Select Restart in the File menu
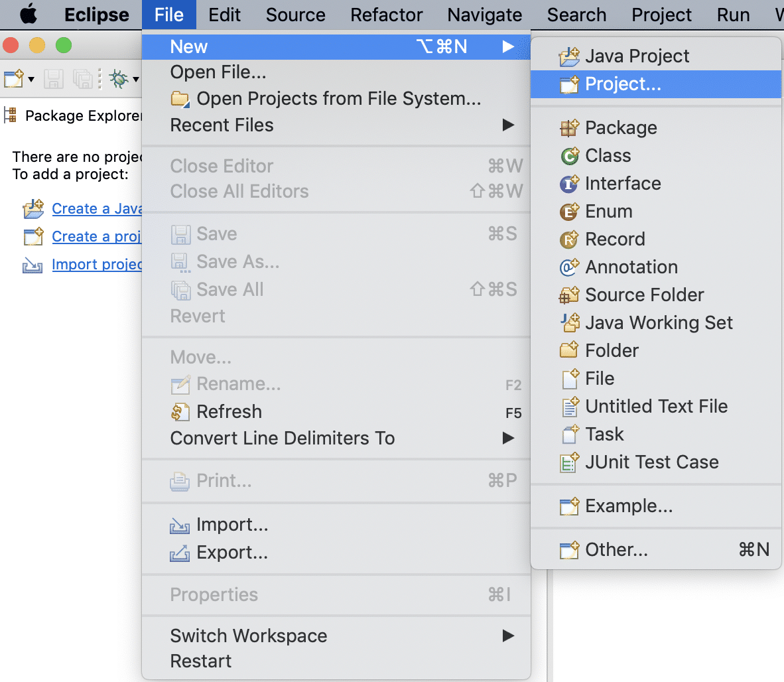The height and width of the screenshot is (682, 784). click(336, 661)
